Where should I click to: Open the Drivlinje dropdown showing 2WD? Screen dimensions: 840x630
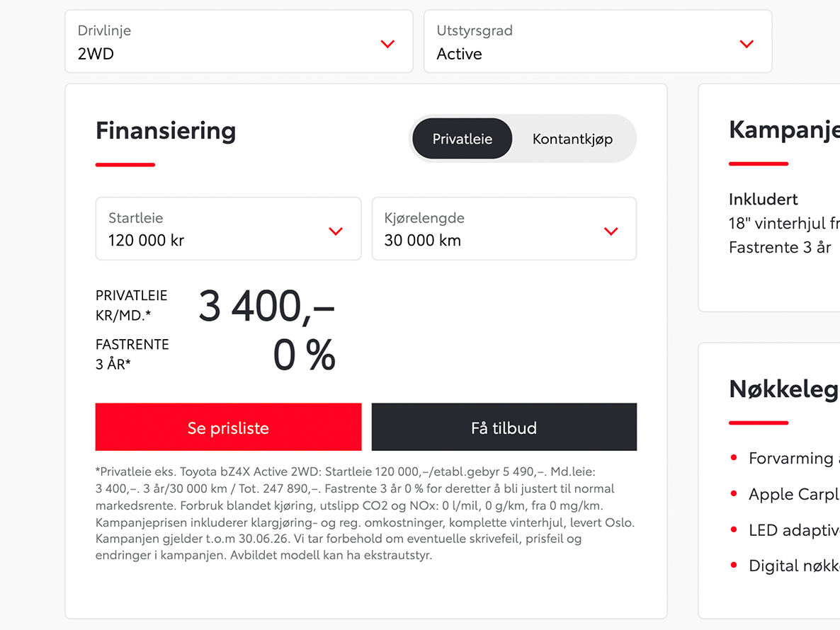click(239, 43)
